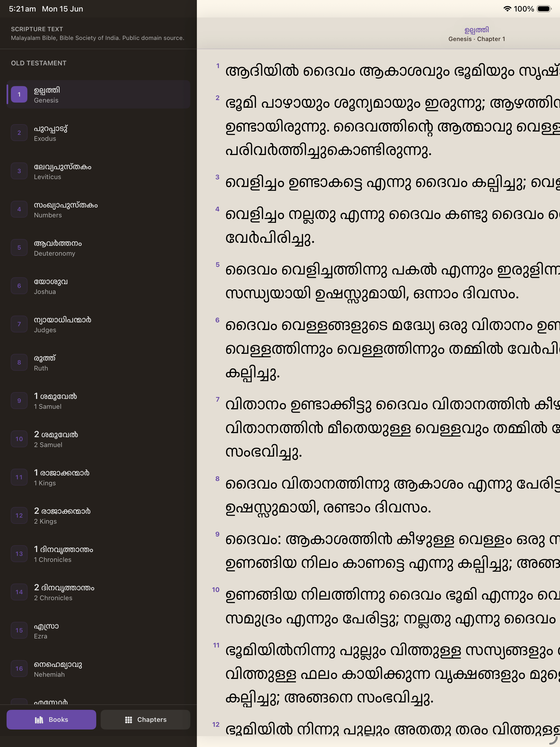
Task: Click the number 14 badge beside 2 Chronicles
Action: (x=19, y=592)
